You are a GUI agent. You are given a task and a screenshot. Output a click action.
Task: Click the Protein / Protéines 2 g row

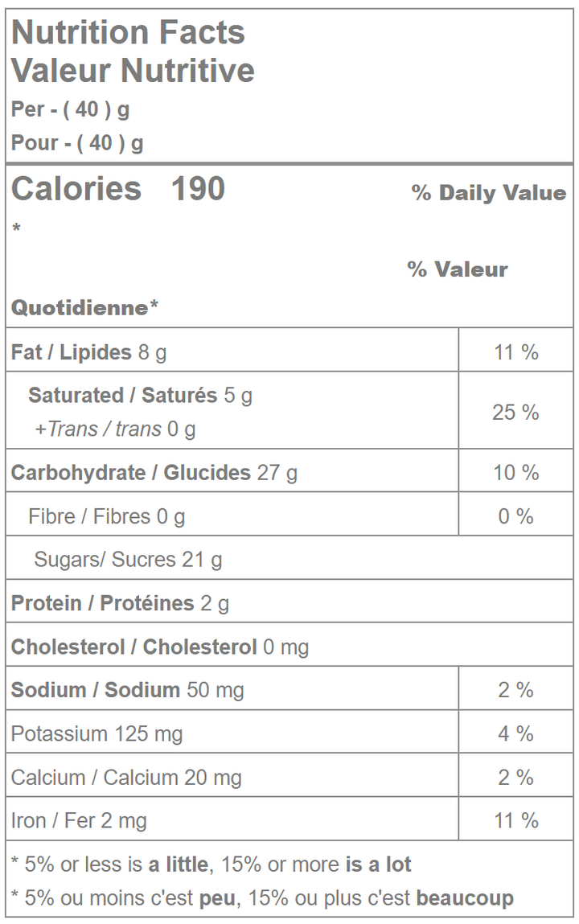(x=120, y=603)
